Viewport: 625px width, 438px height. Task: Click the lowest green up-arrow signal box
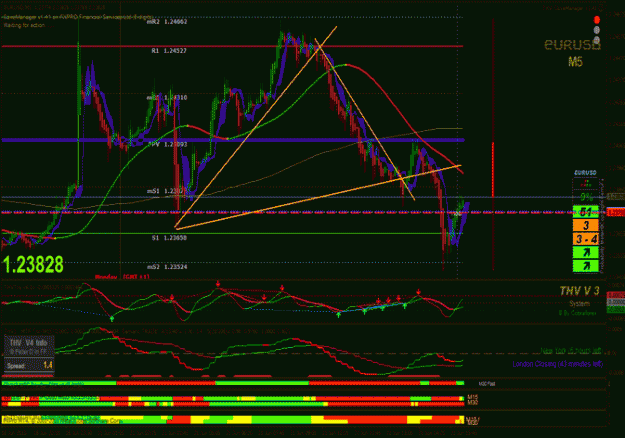tap(586, 266)
